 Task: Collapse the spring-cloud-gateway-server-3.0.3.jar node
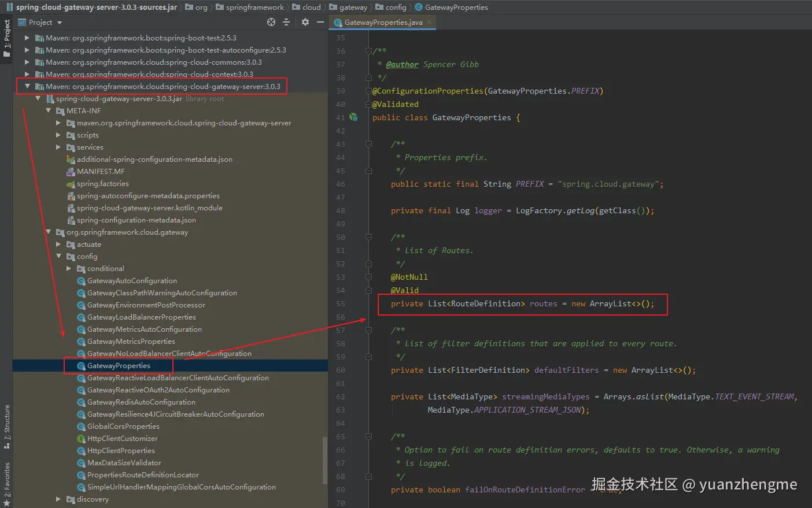38,98
